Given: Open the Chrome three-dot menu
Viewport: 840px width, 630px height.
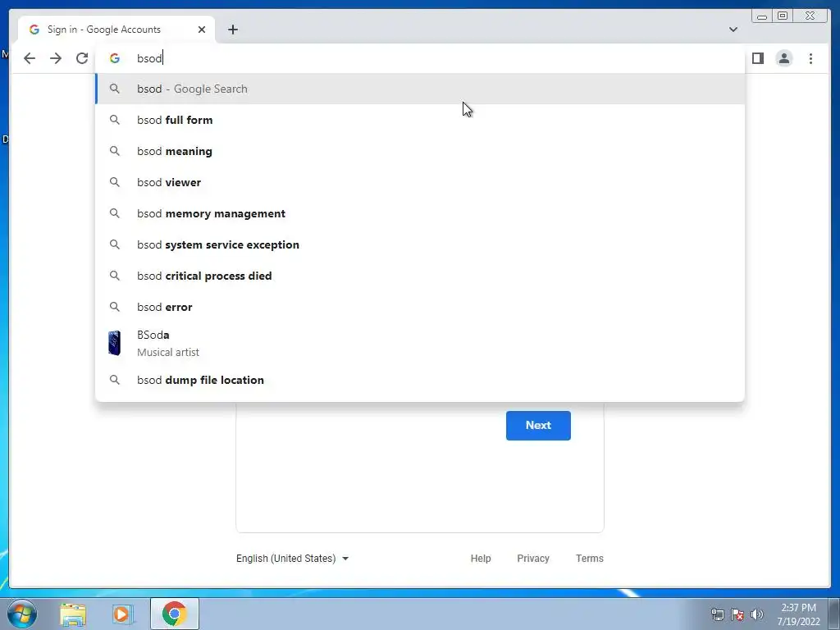Looking at the screenshot, I should [x=810, y=58].
